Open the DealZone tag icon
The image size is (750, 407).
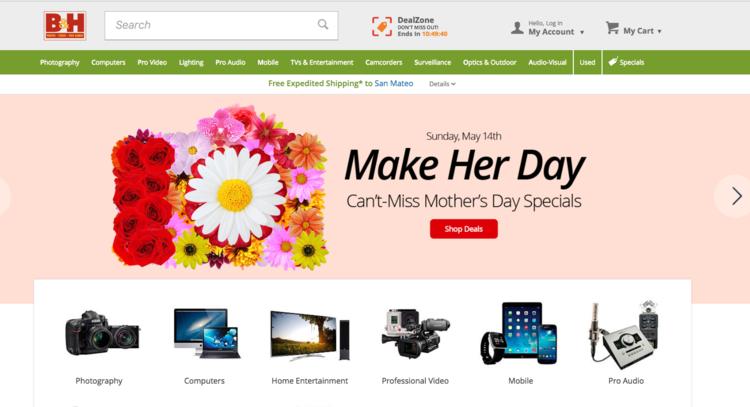tap(382, 26)
